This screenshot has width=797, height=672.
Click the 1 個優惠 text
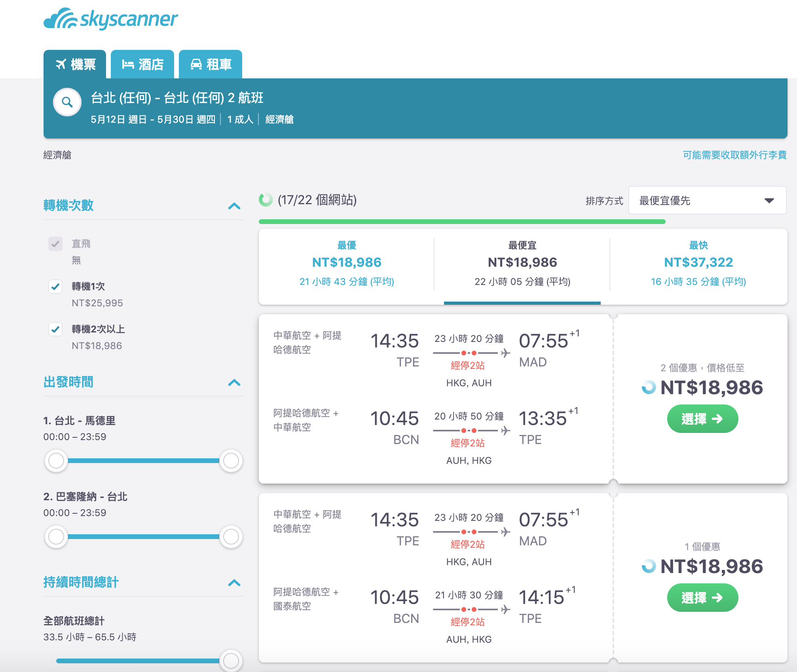[702, 547]
